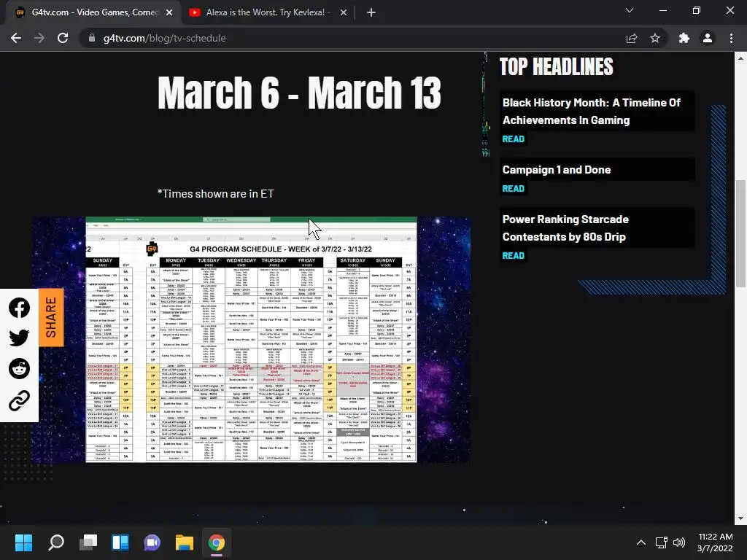Reload the g4tv.com page
The image size is (747, 560).
(63, 38)
